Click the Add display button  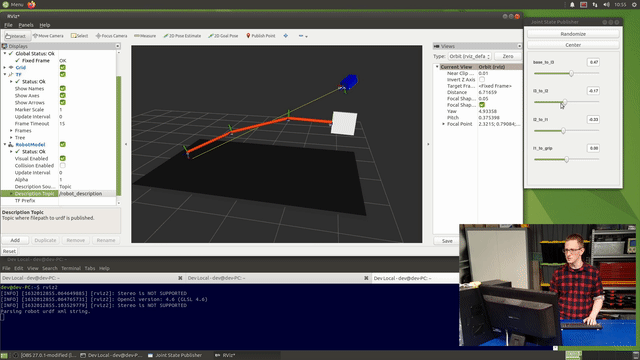15,240
